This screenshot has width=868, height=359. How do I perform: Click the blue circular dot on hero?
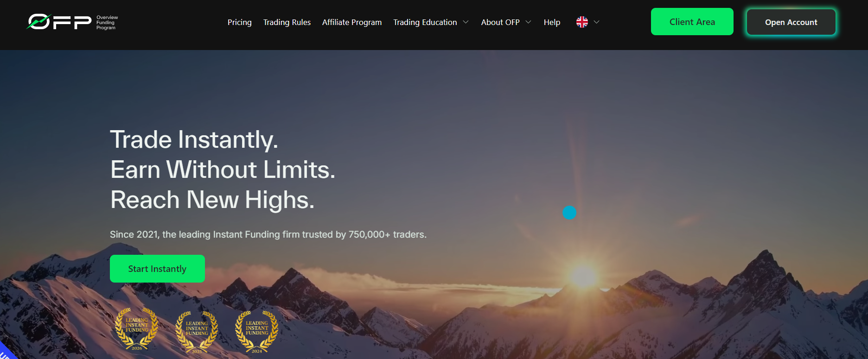(569, 213)
